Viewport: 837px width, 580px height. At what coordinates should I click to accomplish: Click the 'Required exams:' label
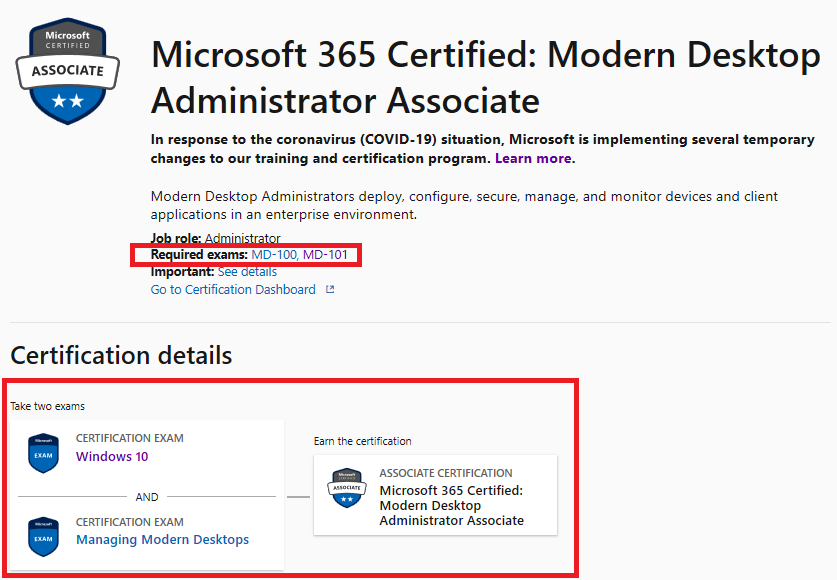click(x=199, y=255)
